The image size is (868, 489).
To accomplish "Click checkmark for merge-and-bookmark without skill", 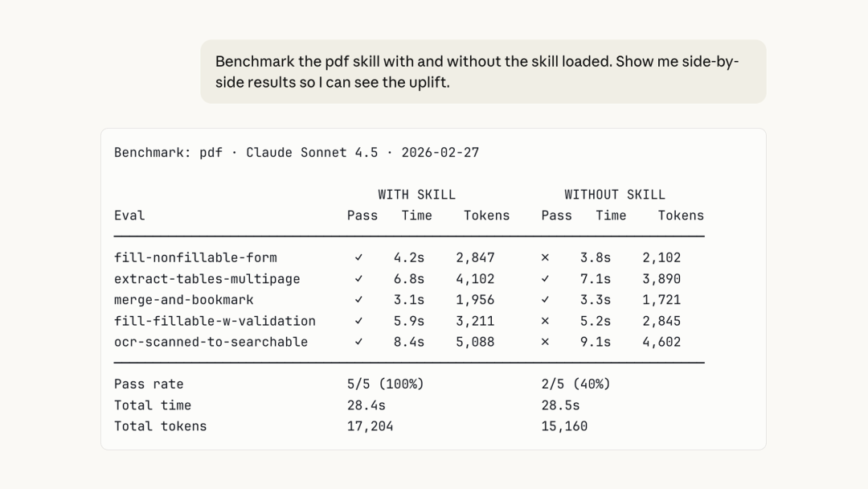I will coord(545,299).
